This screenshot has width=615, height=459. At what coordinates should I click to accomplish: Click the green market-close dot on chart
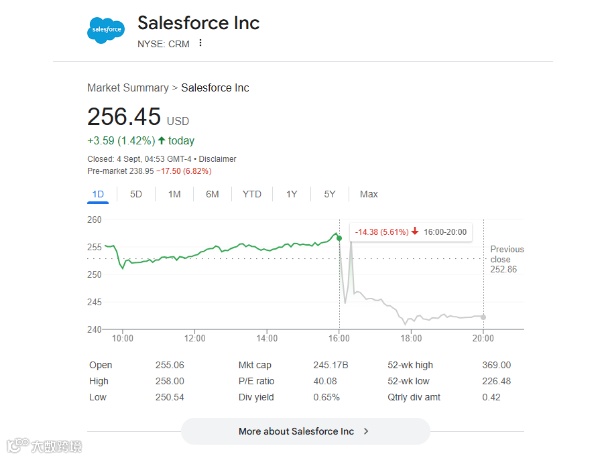339,237
